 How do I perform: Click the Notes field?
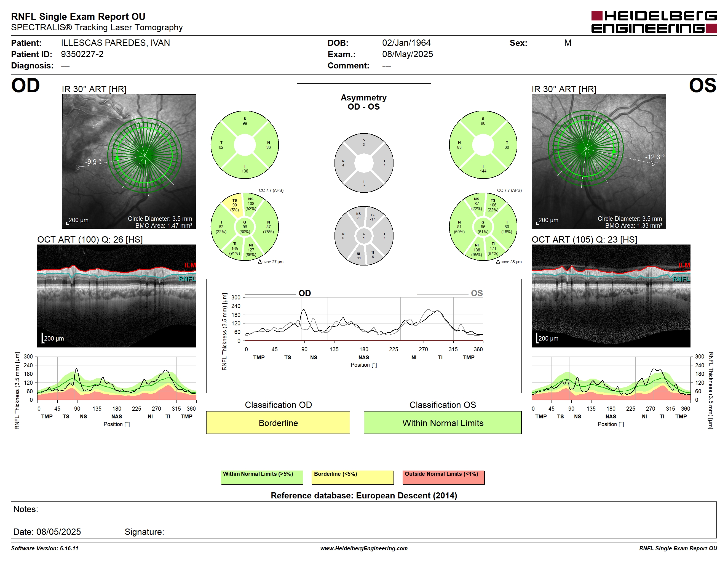(x=364, y=520)
